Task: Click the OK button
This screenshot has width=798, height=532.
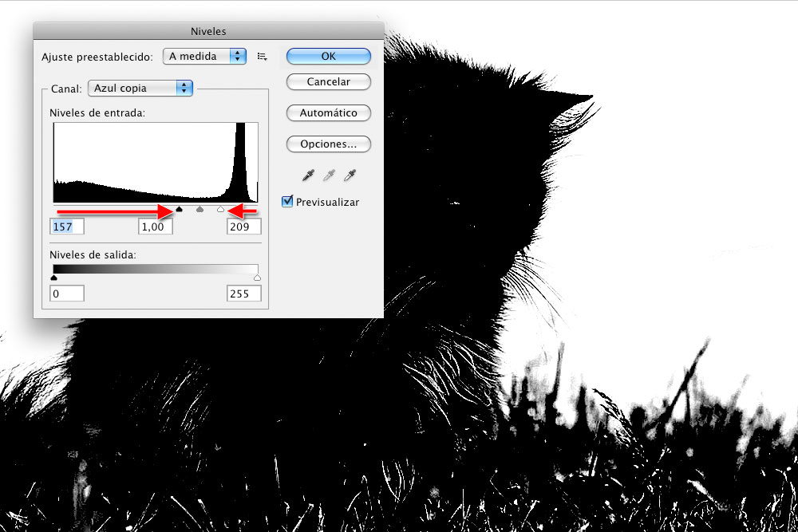Action: 328,57
